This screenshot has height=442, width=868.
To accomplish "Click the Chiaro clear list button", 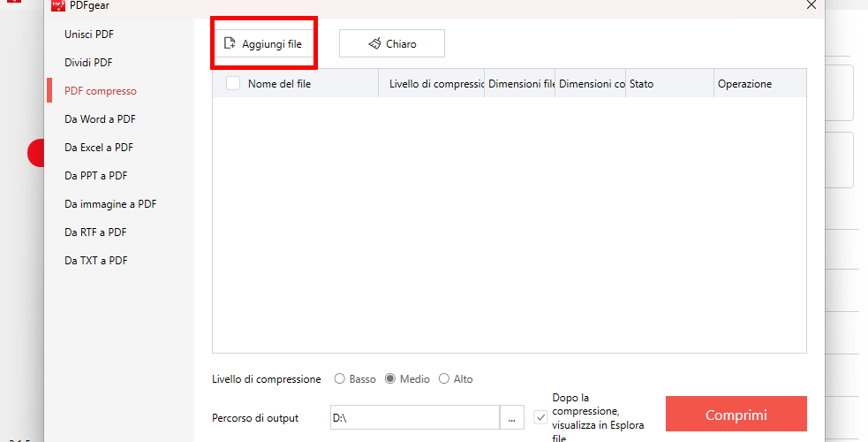I will click(391, 43).
